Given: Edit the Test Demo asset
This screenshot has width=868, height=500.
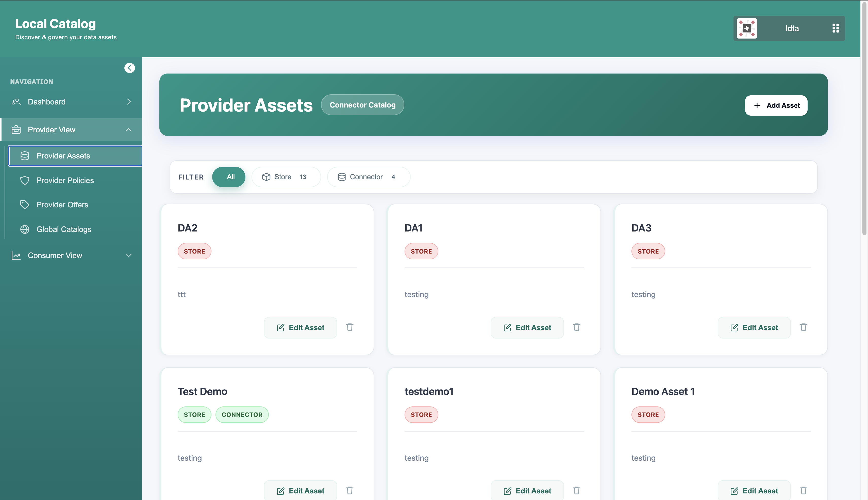Looking at the screenshot, I should click(300, 491).
